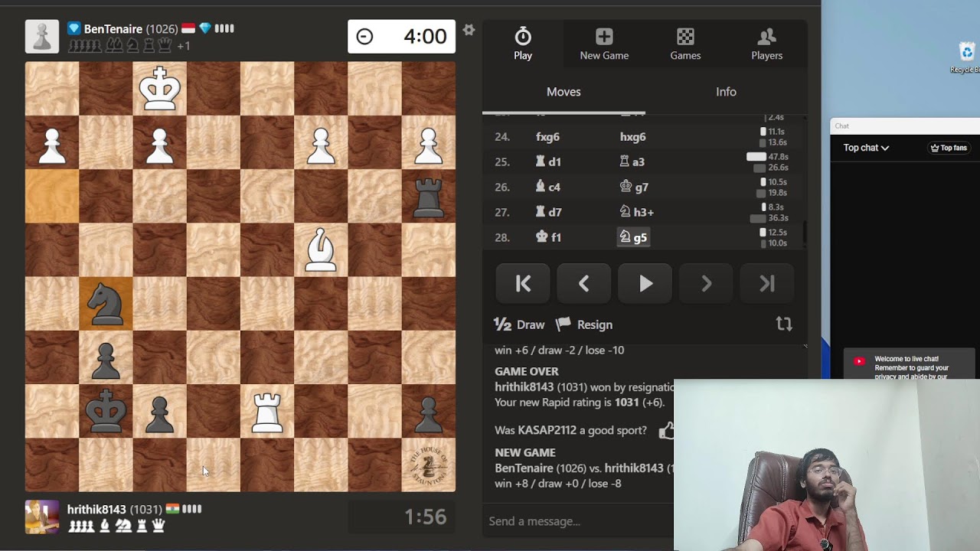Jump to the last move
This screenshot has height=551, width=980.
click(767, 284)
